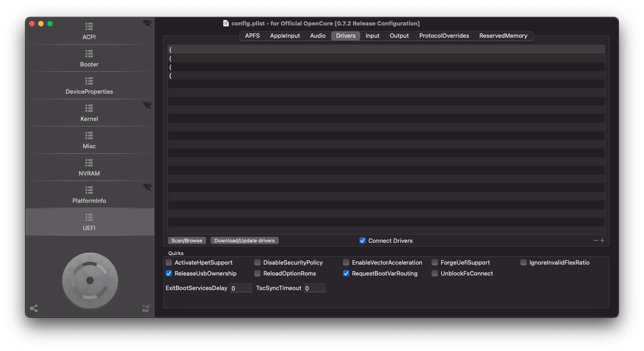Select the NVRAM sidebar icon

[89, 163]
